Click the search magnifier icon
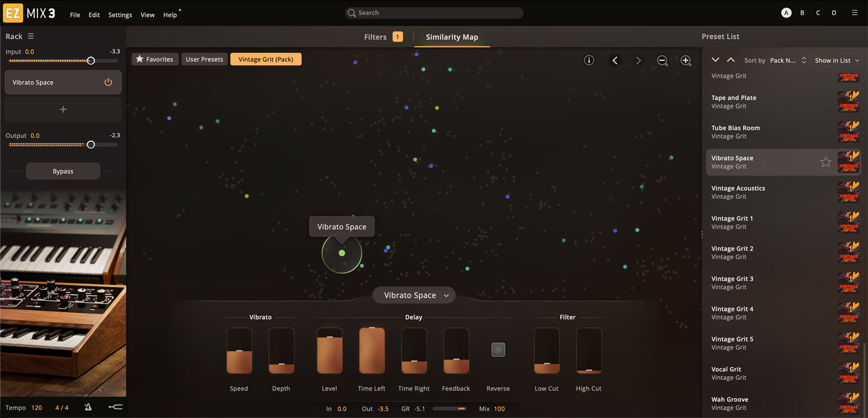 click(352, 13)
